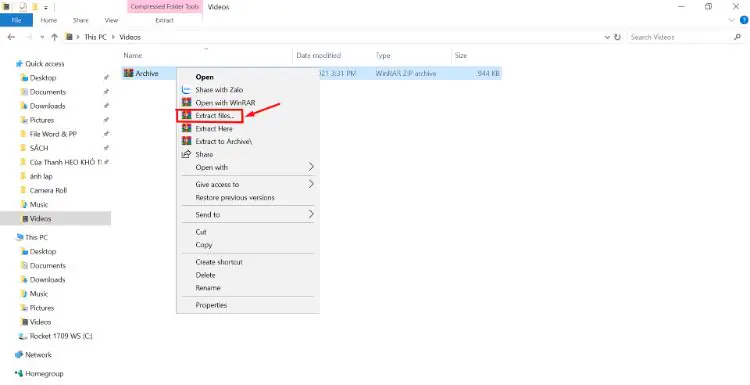Click the WinRAR icon beside Extract files
The height and width of the screenshot is (385, 750).
(186, 115)
